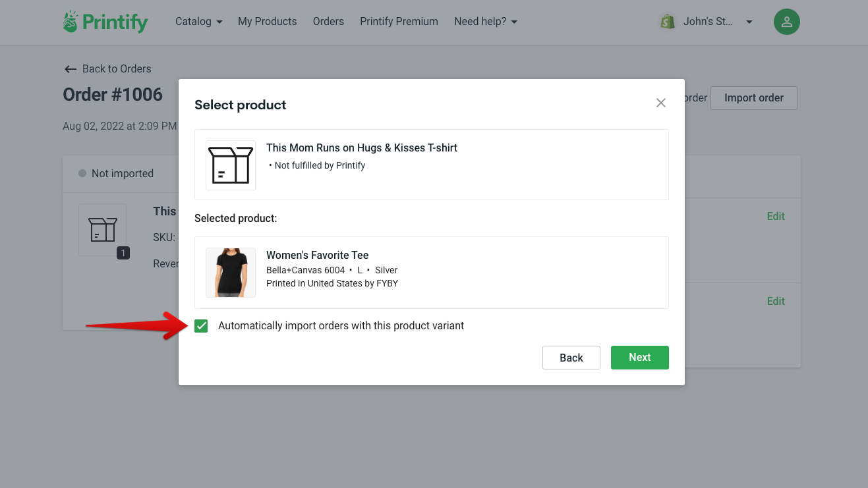The width and height of the screenshot is (868, 488).
Task: Click the Next button
Action: point(640,358)
